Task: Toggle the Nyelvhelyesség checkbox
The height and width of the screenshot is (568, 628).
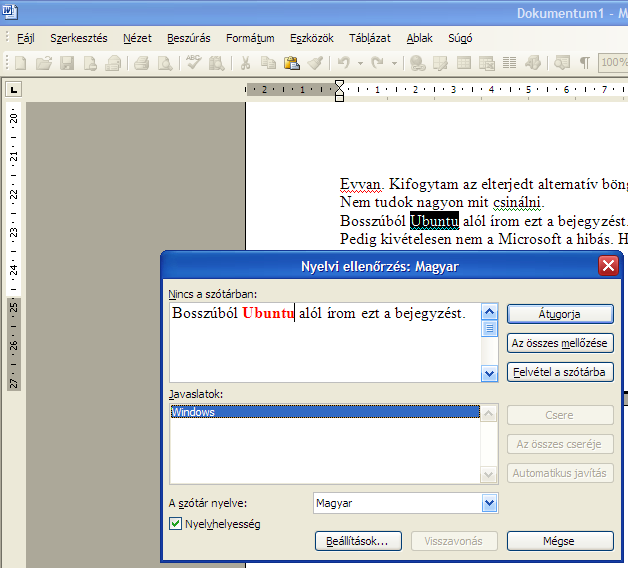Action: 175,523
